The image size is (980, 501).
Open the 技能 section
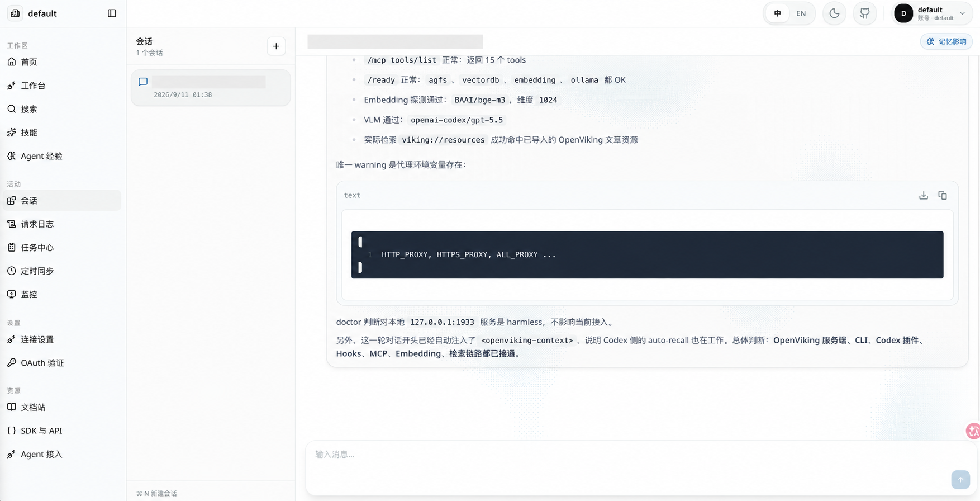point(61,133)
